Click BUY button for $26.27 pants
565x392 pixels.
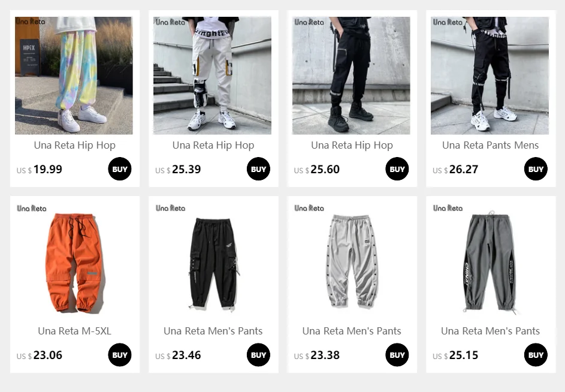click(x=536, y=169)
